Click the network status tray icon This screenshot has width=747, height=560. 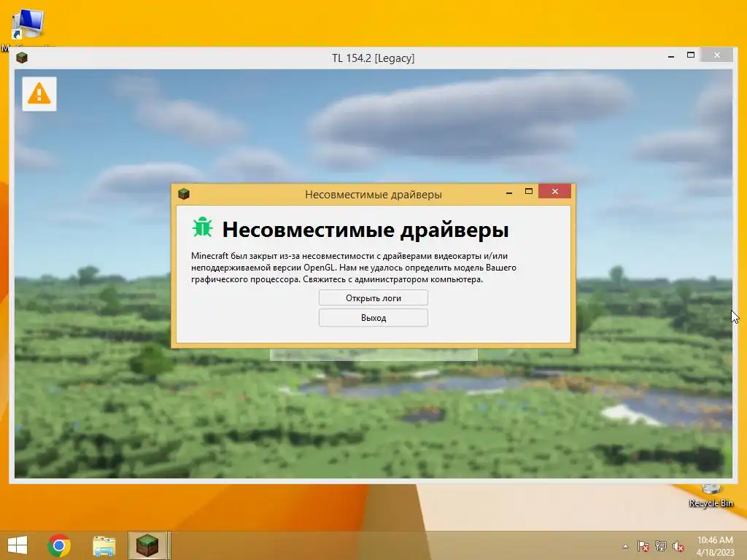[661, 546]
